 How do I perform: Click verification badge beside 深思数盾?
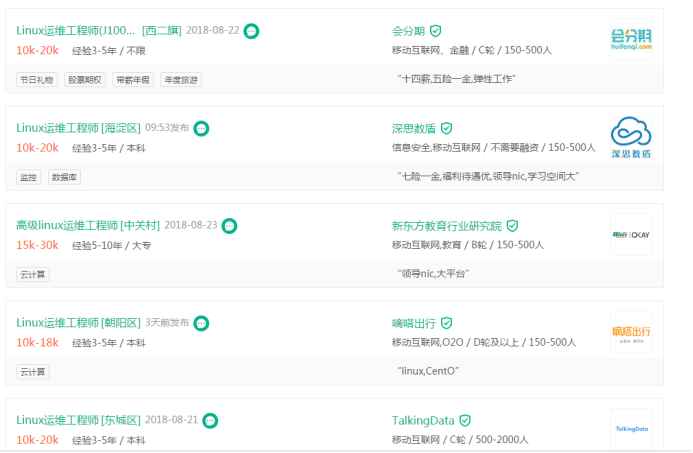point(446,128)
